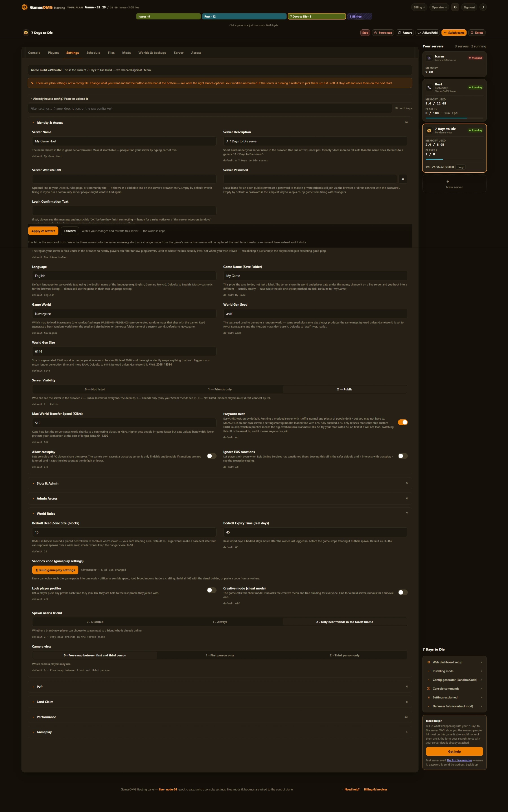The height and width of the screenshot is (812, 508).
Task: Click the warning icon in orange notice banner
Action: [32, 83]
